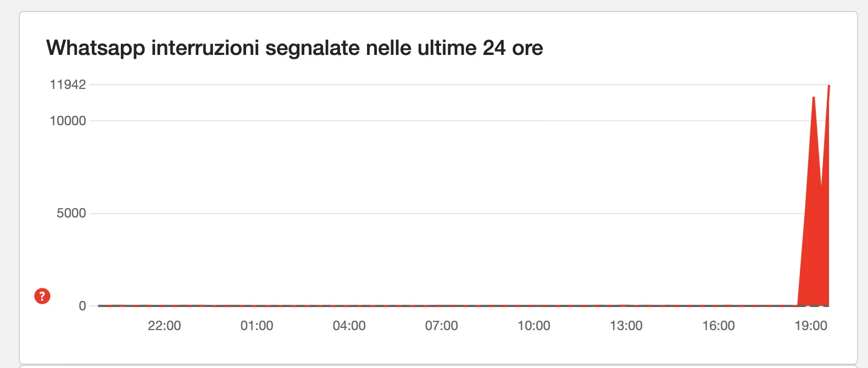Select the 01:00 time label

[x=257, y=326]
